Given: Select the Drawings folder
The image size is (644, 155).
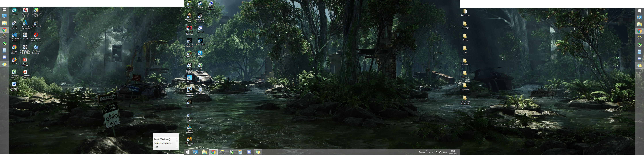Looking at the screenshot, I should [x=465, y=25].
